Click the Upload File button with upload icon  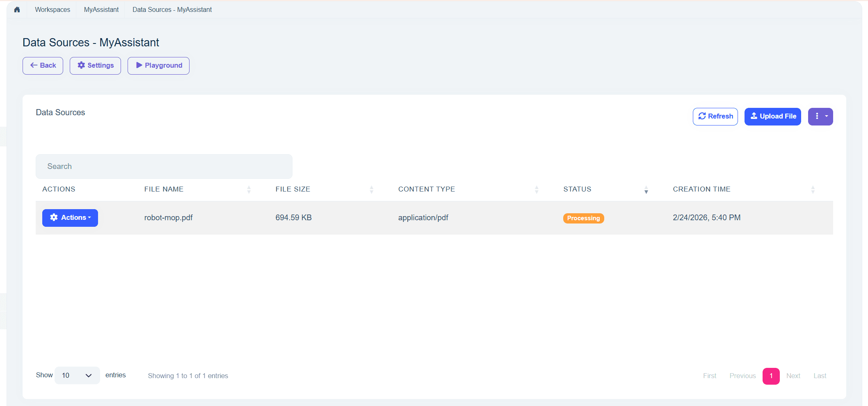(772, 116)
